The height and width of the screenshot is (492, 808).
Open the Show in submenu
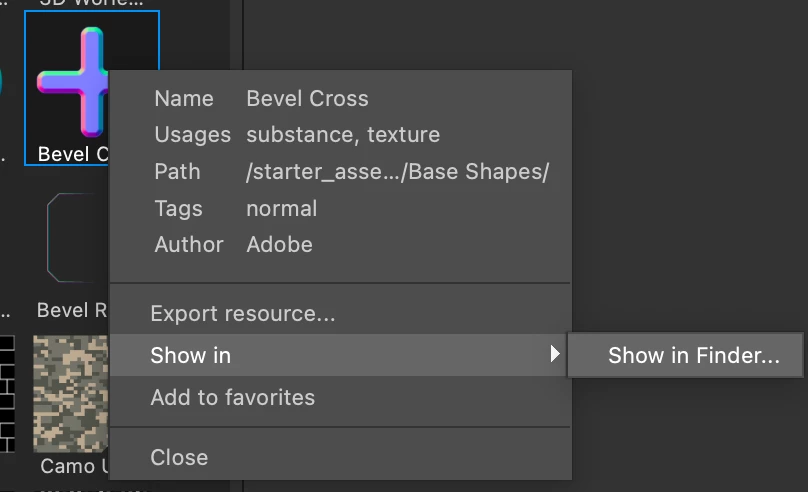[x=190, y=355]
